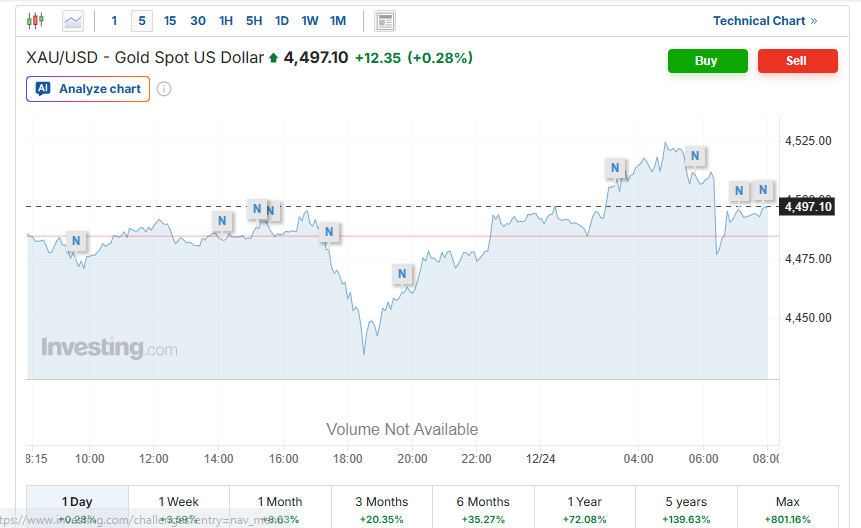861x528 pixels.
Task: Click info icon beside Analyze chart
Action: (164, 89)
